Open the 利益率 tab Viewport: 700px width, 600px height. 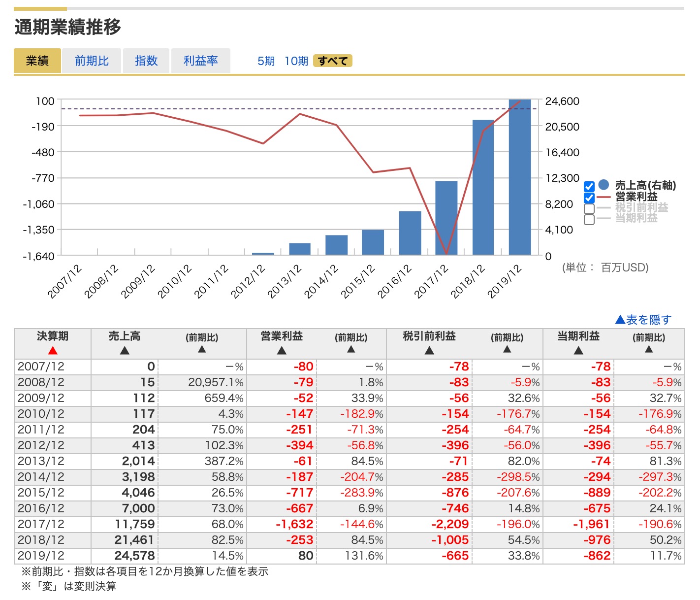(200, 61)
